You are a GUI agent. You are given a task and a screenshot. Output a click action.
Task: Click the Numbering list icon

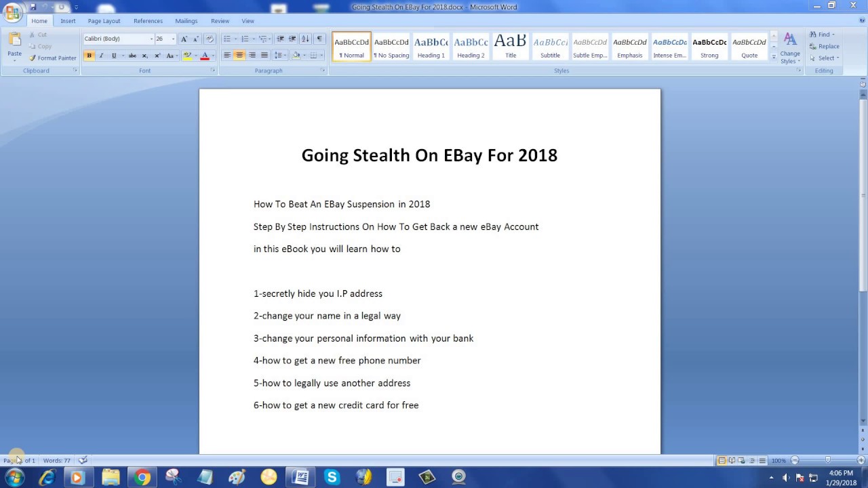[245, 39]
